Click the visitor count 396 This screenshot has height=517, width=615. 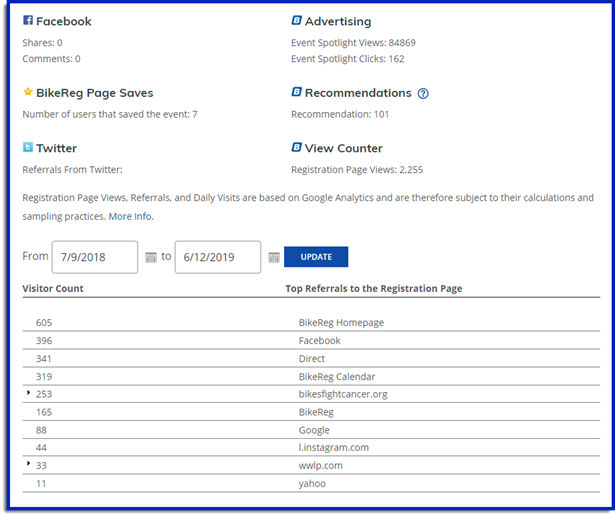(x=44, y=340)
